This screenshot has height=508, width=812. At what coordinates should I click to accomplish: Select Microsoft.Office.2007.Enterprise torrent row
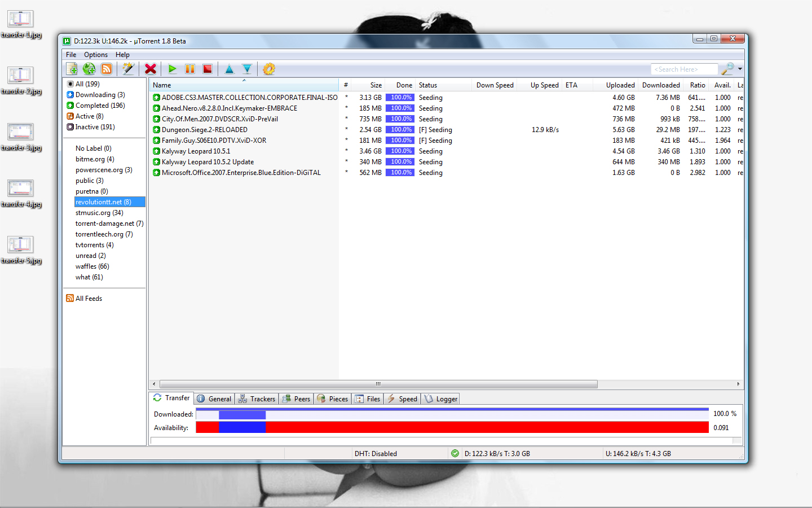[x=447, y=173]
